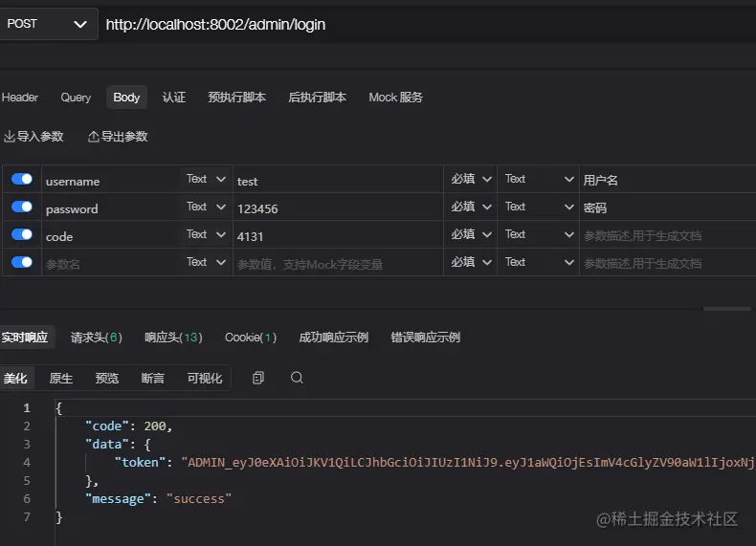The width and height of the screenshot is (756, 546).
Task: Select the 预览 view button
Action: (107, 379)
